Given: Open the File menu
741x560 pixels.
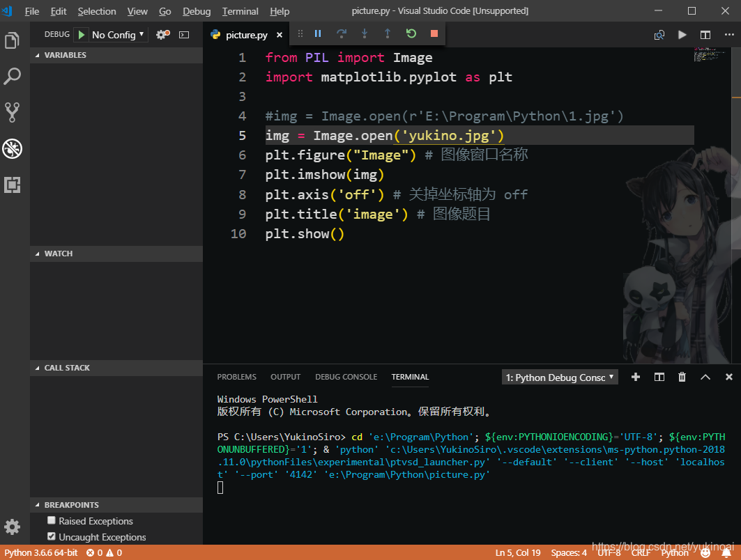Looking at the screenshot, I should pyautogui.click(x=31, y=11).
